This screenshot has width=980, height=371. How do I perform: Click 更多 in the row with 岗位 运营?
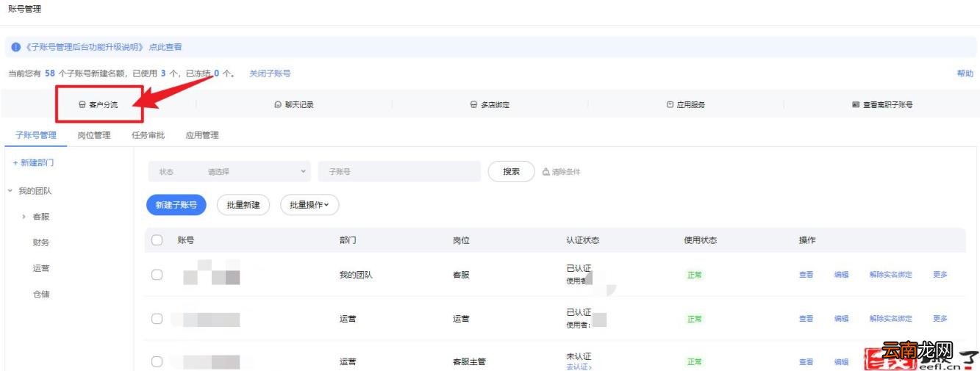point(940,319)
